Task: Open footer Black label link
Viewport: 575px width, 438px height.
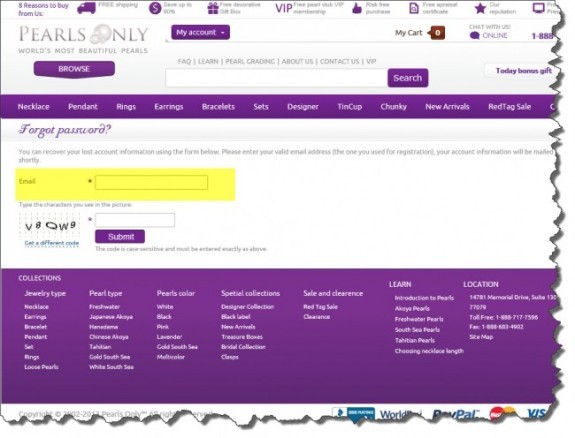Action: click(236, 317)
